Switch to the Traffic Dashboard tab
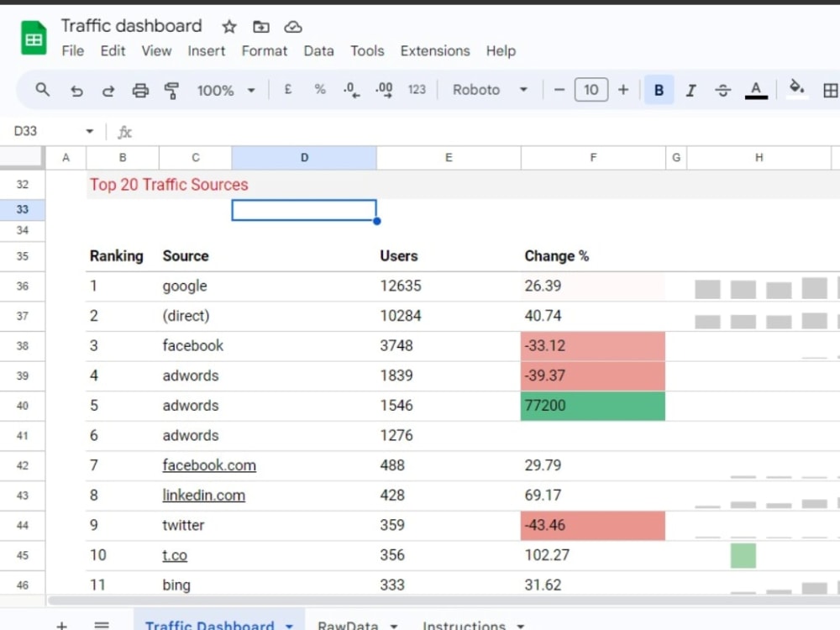 209,625
